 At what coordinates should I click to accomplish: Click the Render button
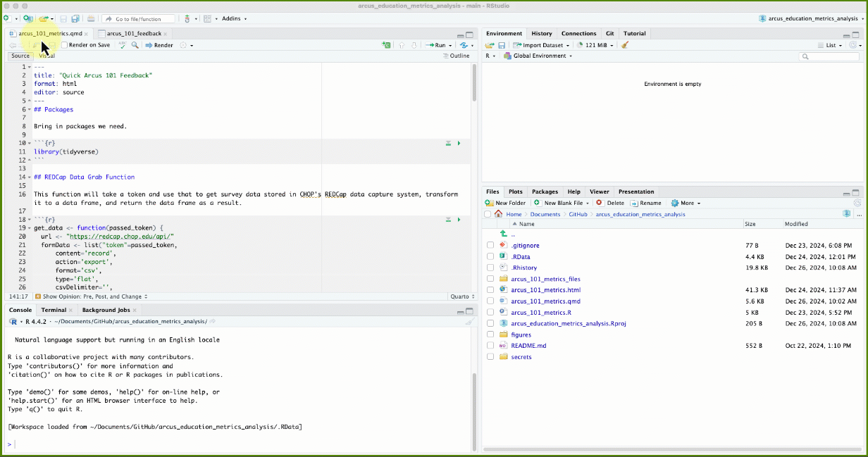tap(159, 45)
